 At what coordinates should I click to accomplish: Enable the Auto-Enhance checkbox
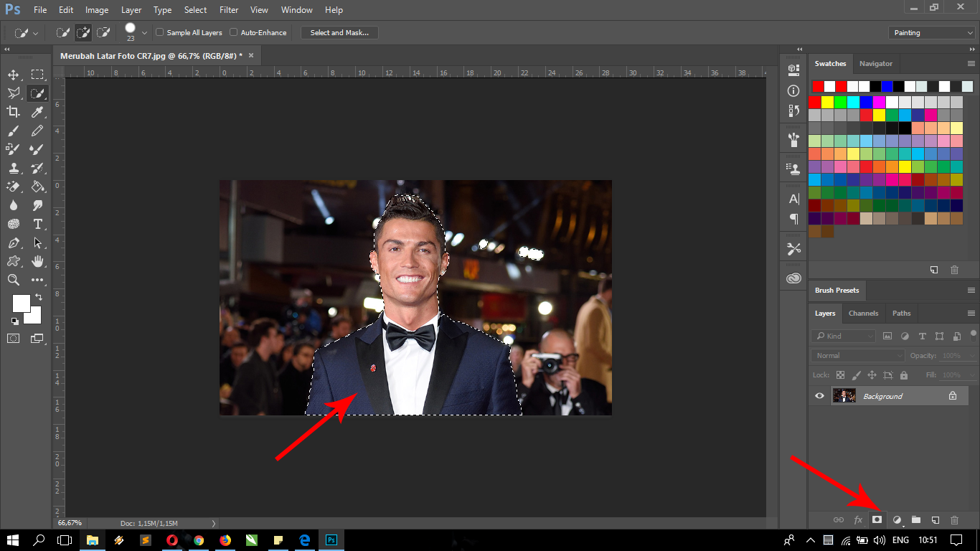[x=233, y=32]
